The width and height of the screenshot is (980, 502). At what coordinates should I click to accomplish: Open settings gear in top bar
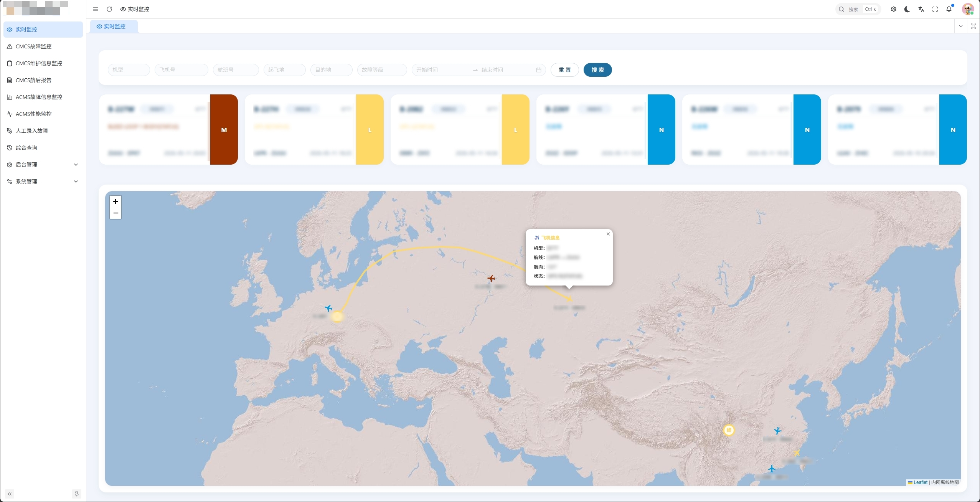point(894,9)
